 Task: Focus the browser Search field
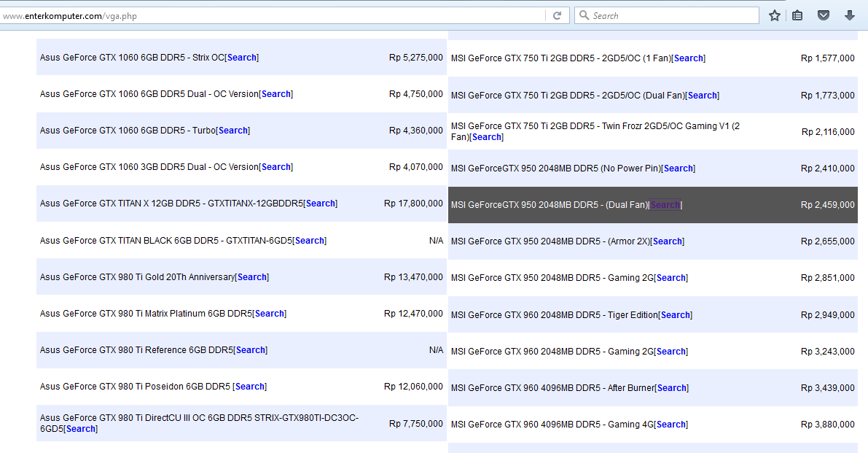(x=667, y=15)
